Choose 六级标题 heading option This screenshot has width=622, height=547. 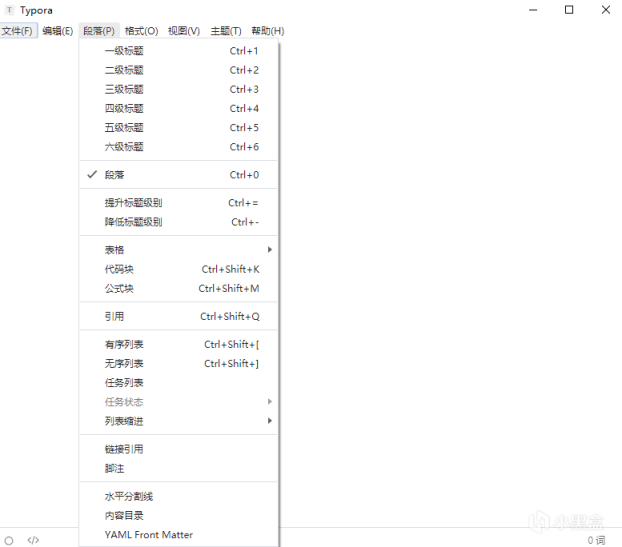[x=179, y=147]
